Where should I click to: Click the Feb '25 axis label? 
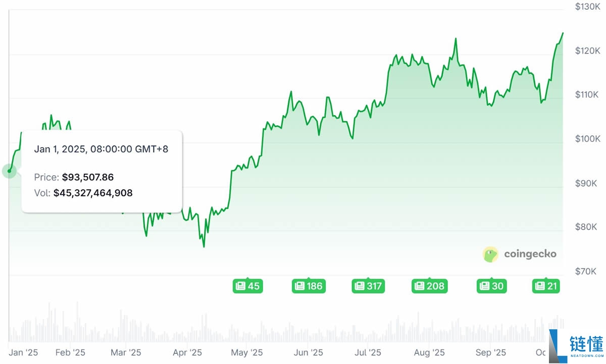pos(70,352)
